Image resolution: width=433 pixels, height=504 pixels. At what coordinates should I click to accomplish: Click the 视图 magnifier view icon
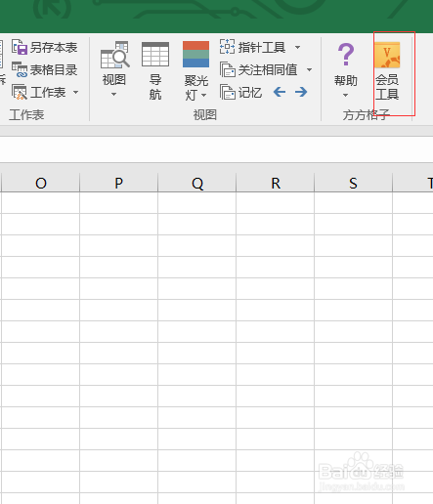pos(114,55)
